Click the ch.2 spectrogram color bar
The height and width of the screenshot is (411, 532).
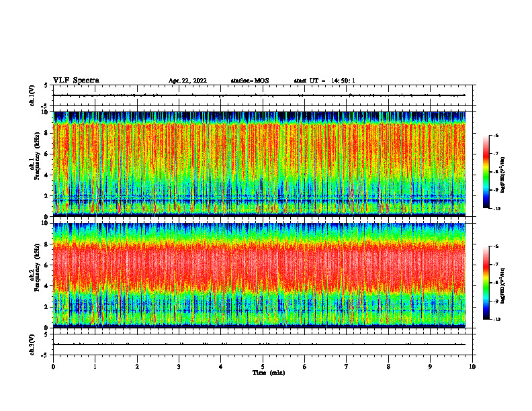486,283
